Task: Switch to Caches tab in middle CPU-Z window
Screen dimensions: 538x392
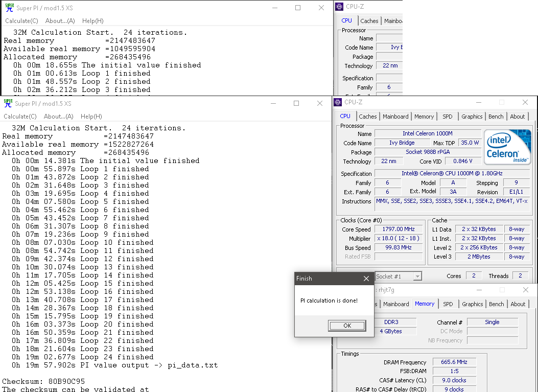Action: pyautogui.click(x=367, y=117)
